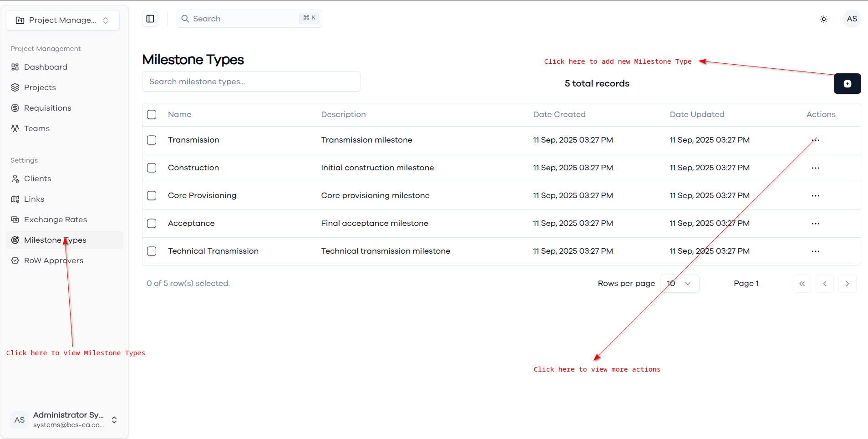
Task: Open Requisitions in the sidebar
Action: click(x=65, y=108)
